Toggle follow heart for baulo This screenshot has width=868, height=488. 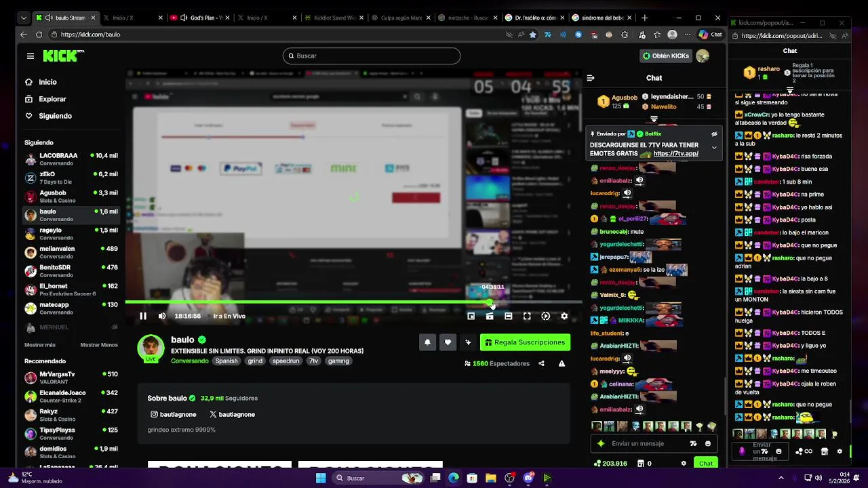(448, 342)
